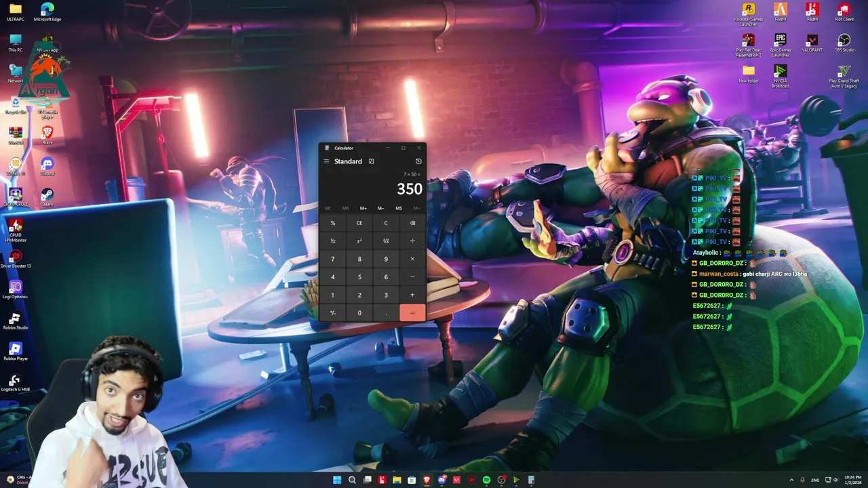Open the Calculator history panel
This screenshot has width=868, height=488.
coord(418,161)
